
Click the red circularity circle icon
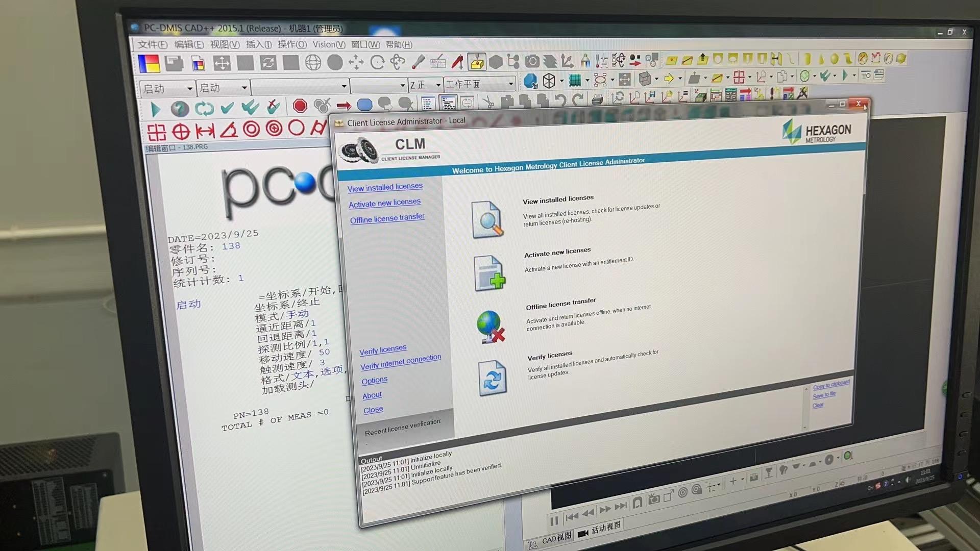296,128
